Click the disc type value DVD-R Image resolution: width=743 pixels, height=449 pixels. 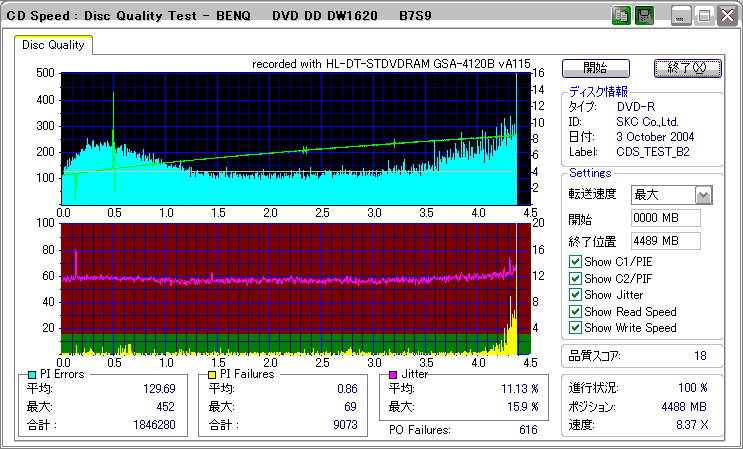click(x=636, y=107)
